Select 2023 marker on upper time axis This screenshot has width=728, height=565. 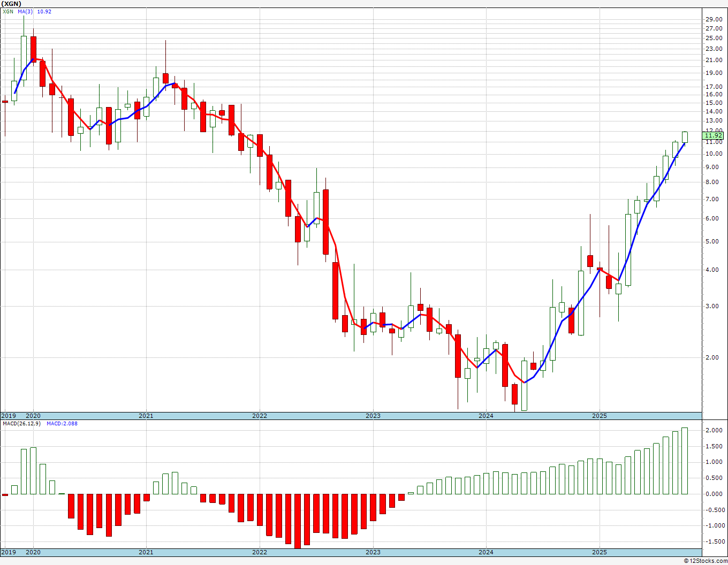click(373, 416)
